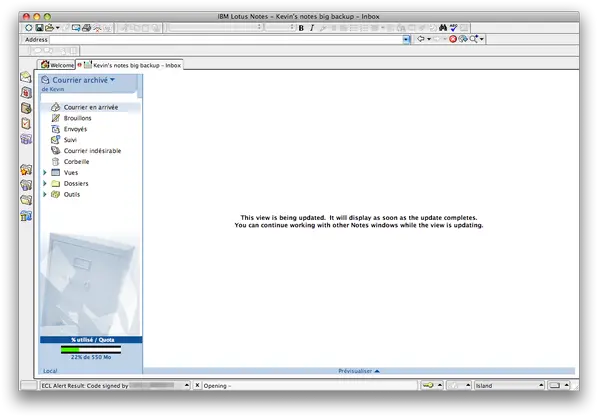This screenshot has width=597, height=416.
Task: Click the Save disk icon in toolbar
Action: pos(39,28)
